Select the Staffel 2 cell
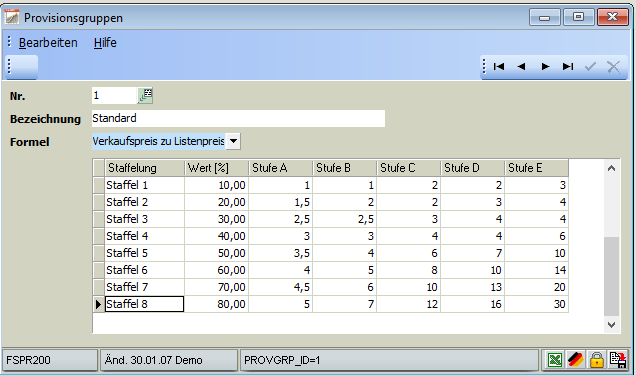The width and height of the screenshot is (636, 375). [145, 202]
